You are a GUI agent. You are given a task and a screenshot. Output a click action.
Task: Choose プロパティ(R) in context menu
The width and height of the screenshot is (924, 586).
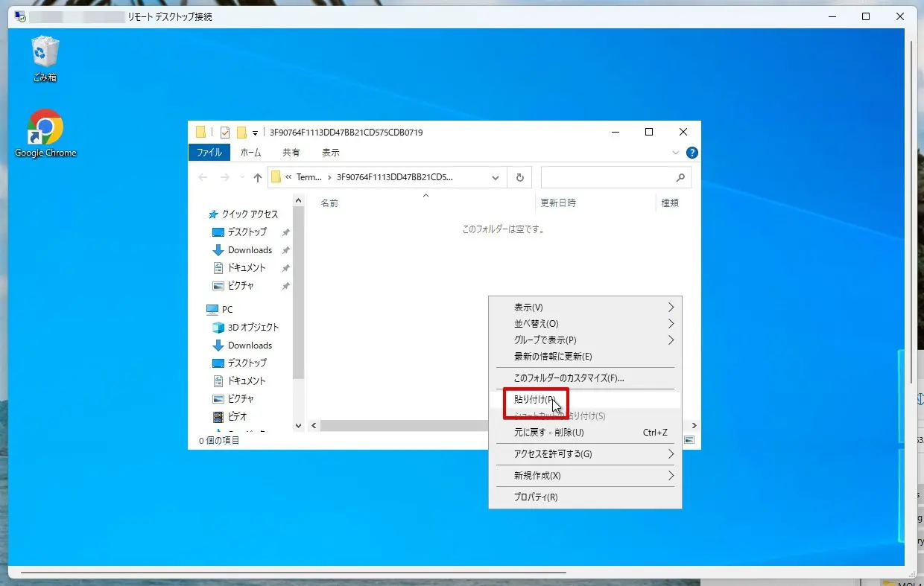(x=536, y=497)
